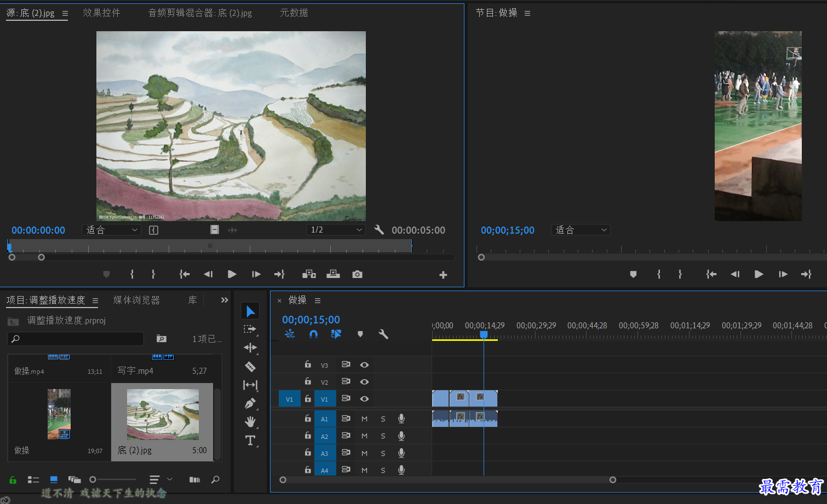This screenshot has width=827, height=504.
Task: Mute the A1 audio track
Action: tap(364, 419)
